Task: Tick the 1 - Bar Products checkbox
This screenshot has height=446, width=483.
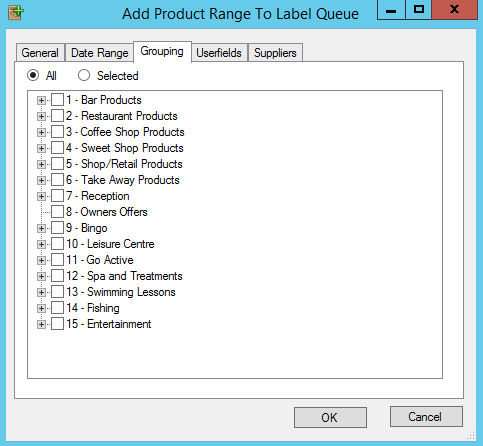Action: 57,100
